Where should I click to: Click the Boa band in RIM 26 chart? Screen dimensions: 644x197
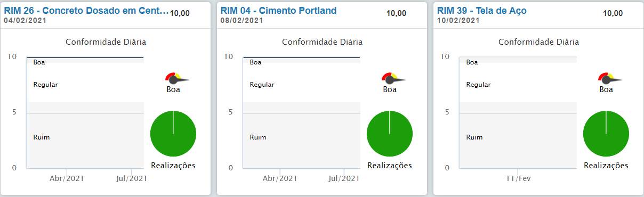85,61
